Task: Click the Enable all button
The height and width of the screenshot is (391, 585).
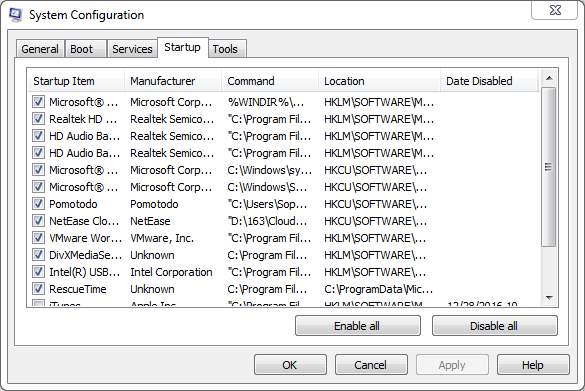Action: tap(357, 326)
